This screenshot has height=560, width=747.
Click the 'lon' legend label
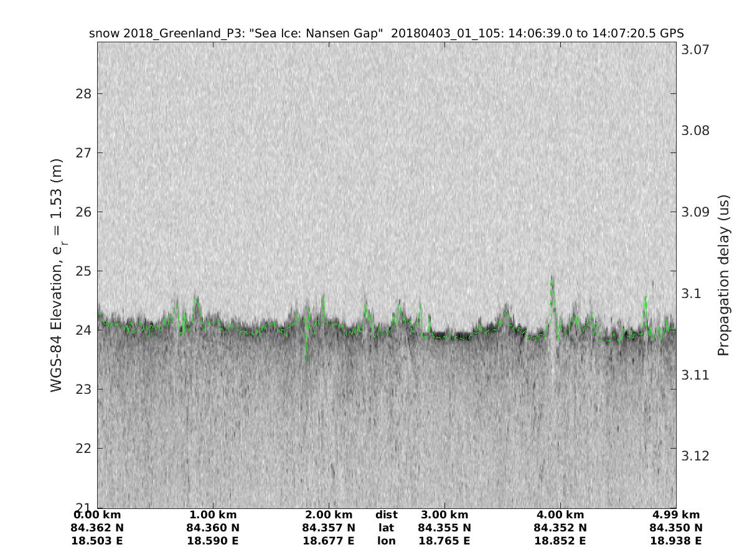(387, 541)
